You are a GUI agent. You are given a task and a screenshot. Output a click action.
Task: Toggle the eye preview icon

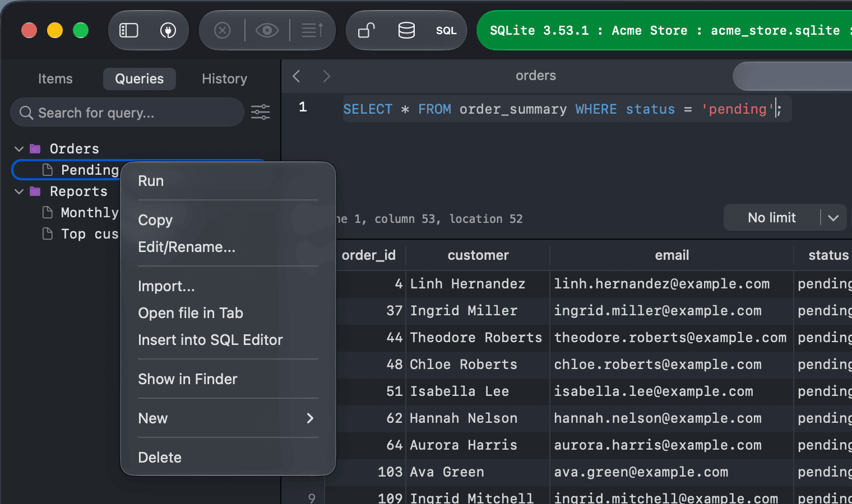point(267,30)
